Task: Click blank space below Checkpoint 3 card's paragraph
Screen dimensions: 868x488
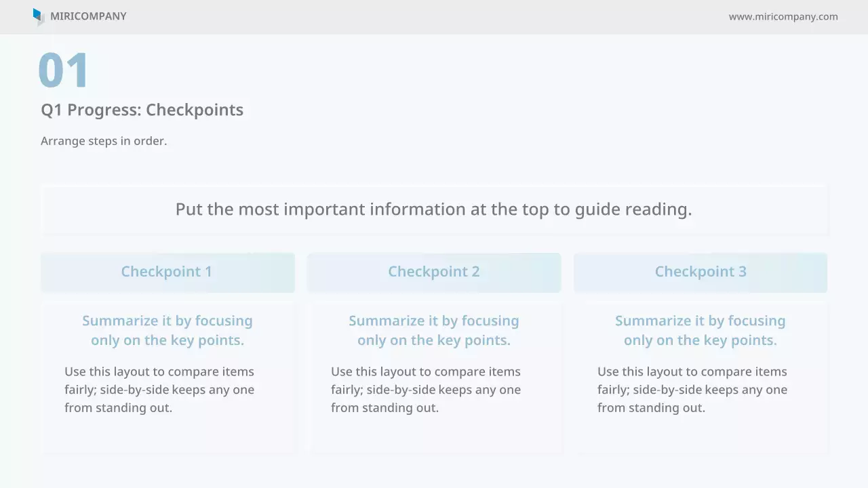Action: [701, 434]
